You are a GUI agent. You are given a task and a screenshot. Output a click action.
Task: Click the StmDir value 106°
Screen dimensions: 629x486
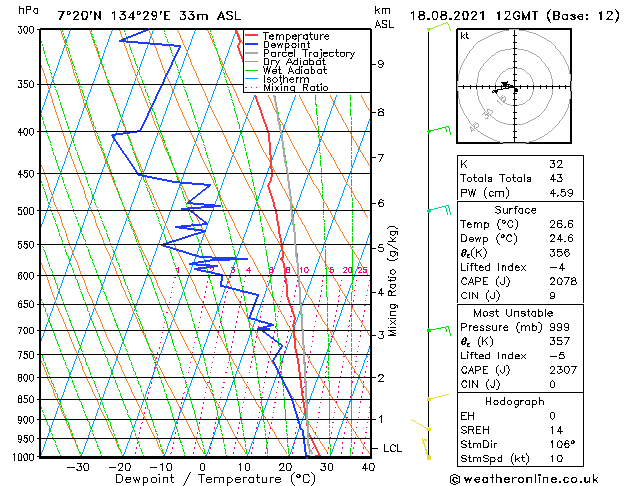pyautogui.click(x=562, y=444)
